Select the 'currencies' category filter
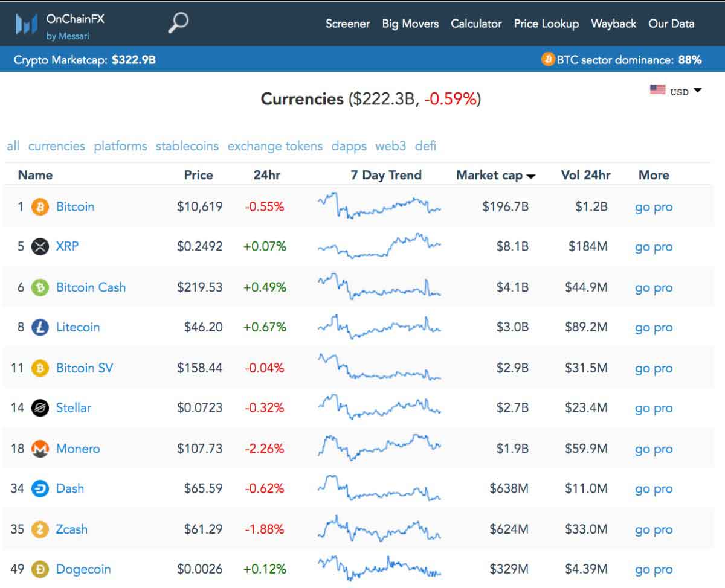 [x=57, y=146]
